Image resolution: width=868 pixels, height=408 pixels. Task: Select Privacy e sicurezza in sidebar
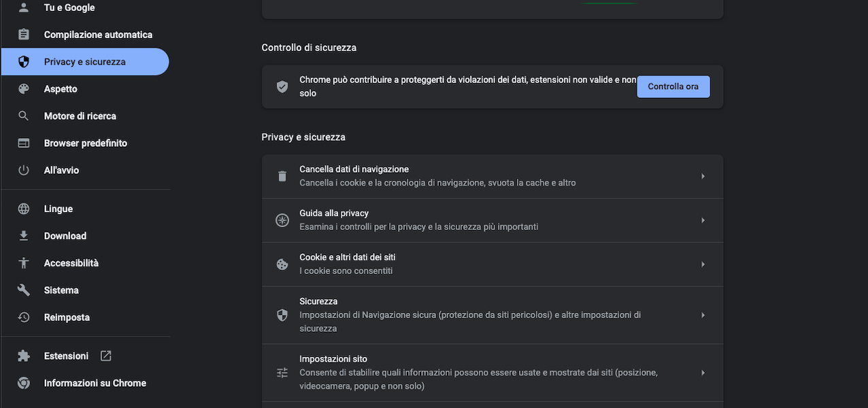(85, 62)
